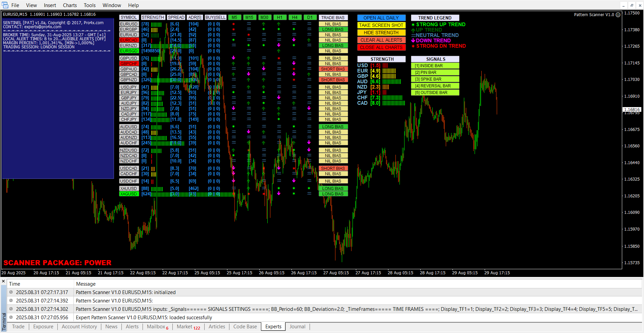Click the smiley face Expert Advisor icon
This screenshot has width=644, height=333.
[x=618, y=15]
